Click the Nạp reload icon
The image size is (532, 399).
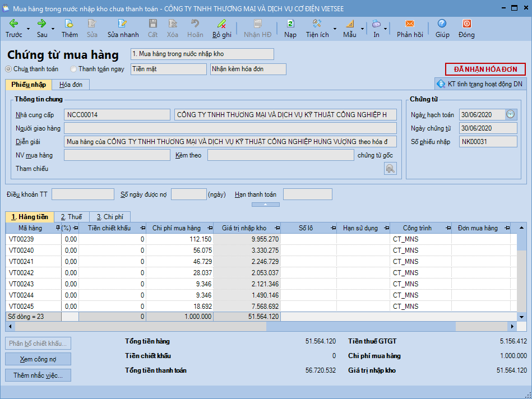[x=290, y=24]
